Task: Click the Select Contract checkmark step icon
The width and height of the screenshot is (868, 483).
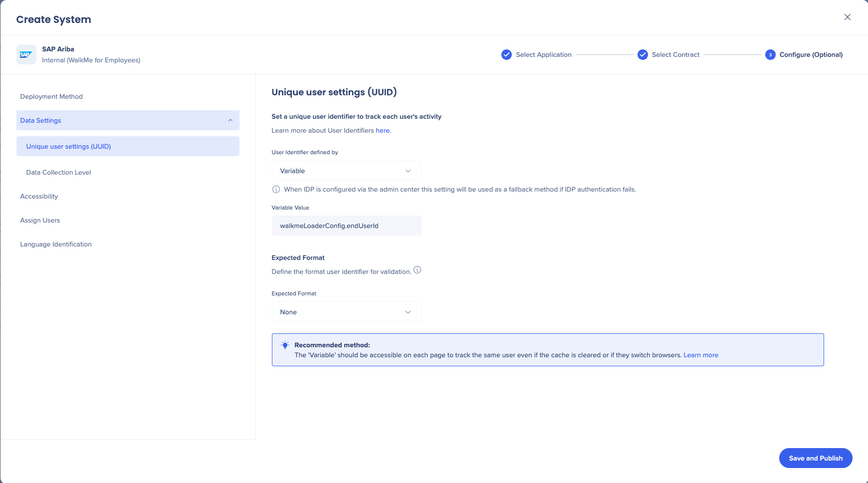Action: (x=643, y=55)
